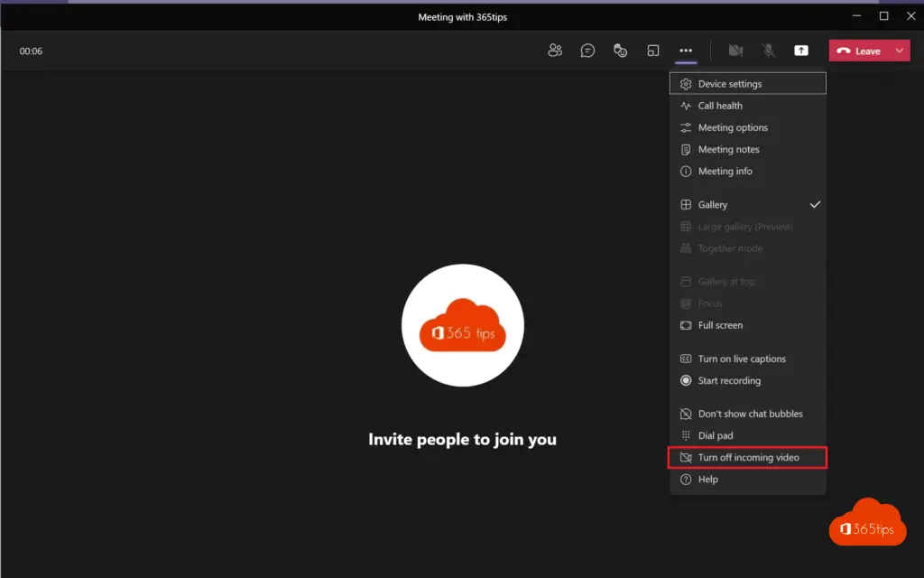Viewport: 924px width, 578px height.
Task: Click the Meeting info circle icon
Action: (686, 171)
